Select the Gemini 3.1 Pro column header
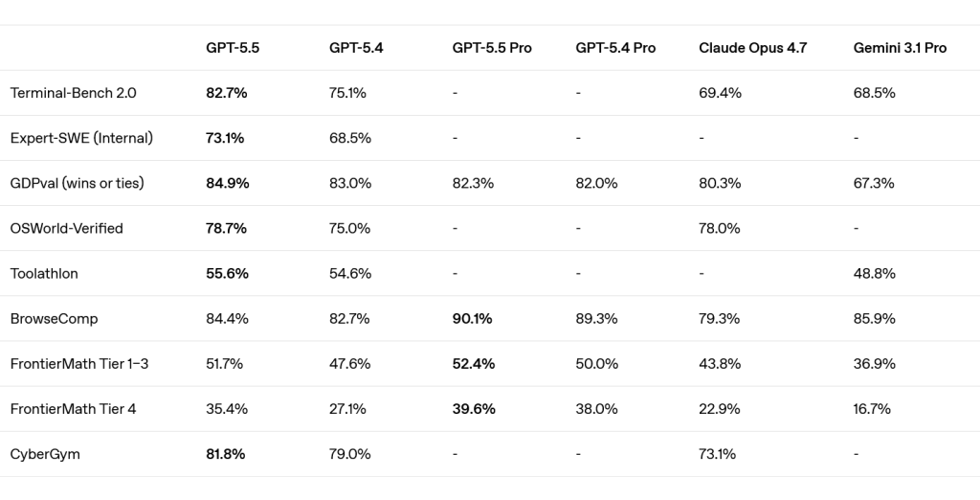This screenshot has height=500, width=980. [x=900, y=48]
